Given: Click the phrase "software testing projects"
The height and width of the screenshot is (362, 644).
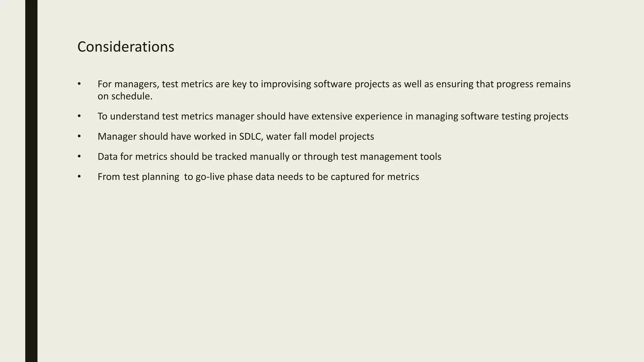Looking at the screenshot, I should coord(514,117).
